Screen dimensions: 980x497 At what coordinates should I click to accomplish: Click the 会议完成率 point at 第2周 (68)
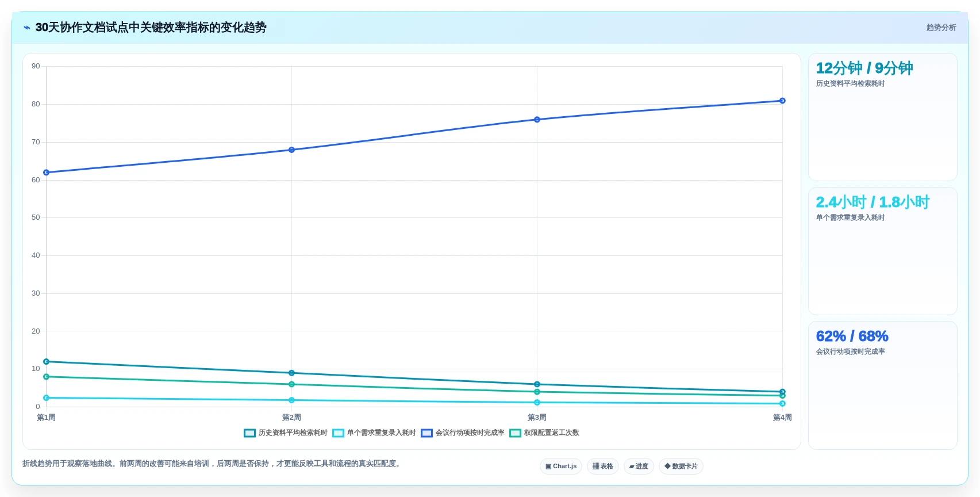coord(291,150)
